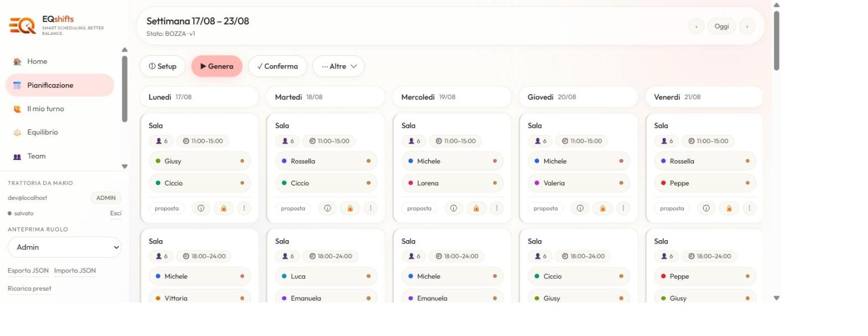Screen dimensions: 868x336
Task: Go to next week arrow
Action: pyautogui.click(x=747, y=26)
